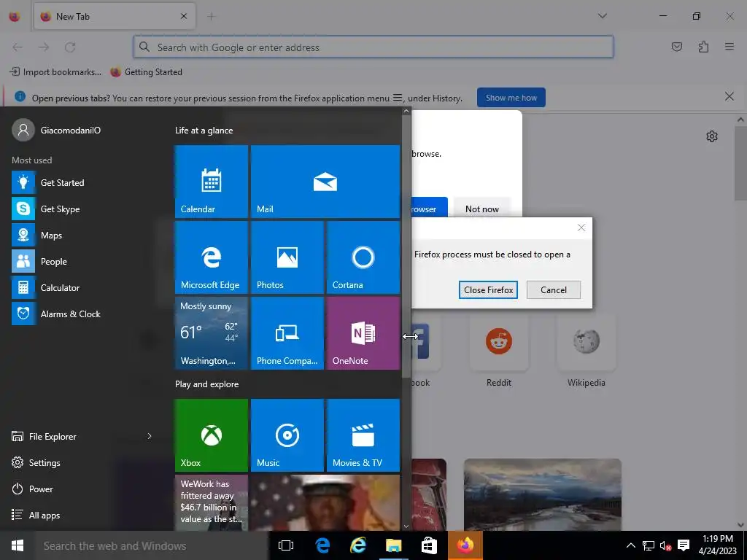747x560 pixels.
Task: Open the Cortana tile
Action: click(x=363, y=257)
